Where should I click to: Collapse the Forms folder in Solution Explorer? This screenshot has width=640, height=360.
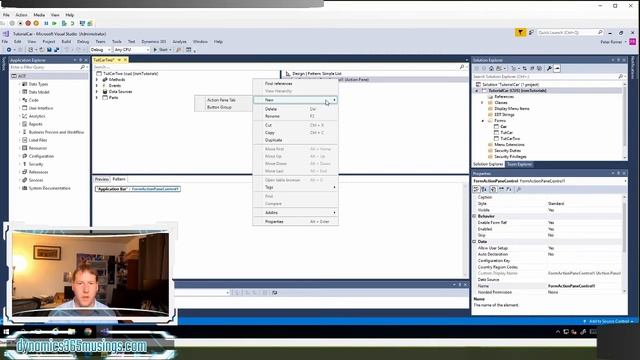[483, 121]
